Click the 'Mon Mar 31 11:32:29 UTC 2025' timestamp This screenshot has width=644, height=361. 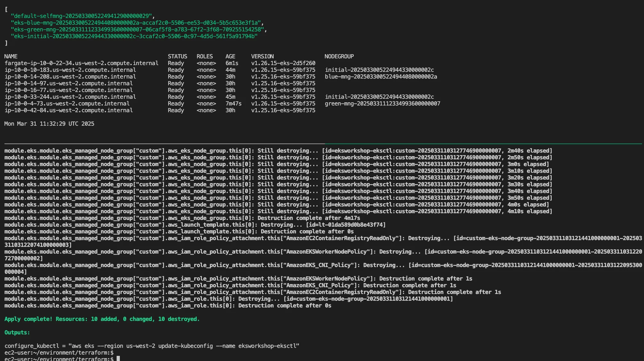pos(49,124)
